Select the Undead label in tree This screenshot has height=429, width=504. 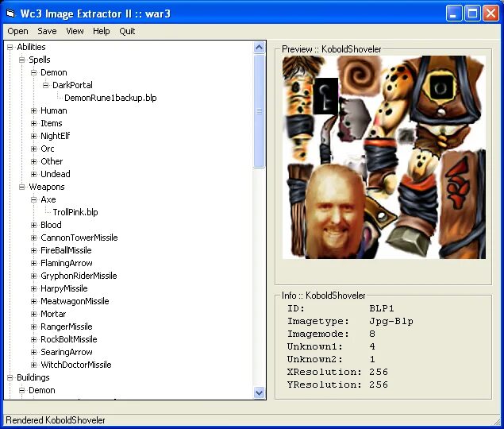56,174
